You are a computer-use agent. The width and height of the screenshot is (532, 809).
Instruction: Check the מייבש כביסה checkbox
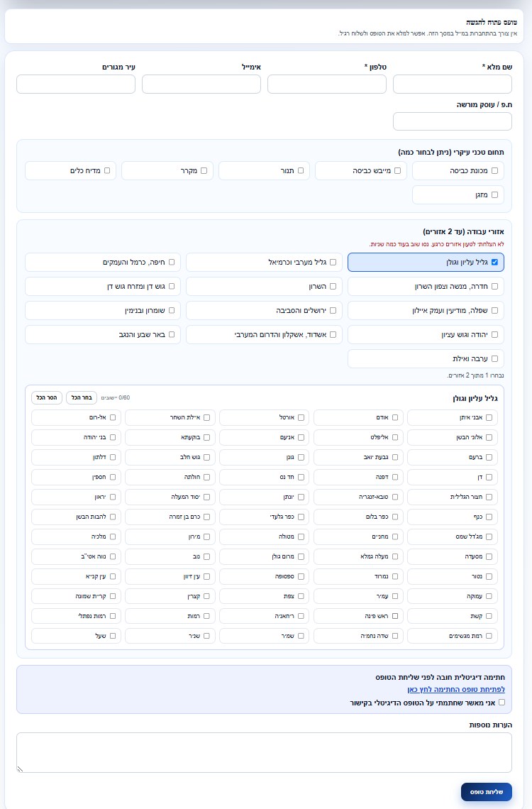397,171
